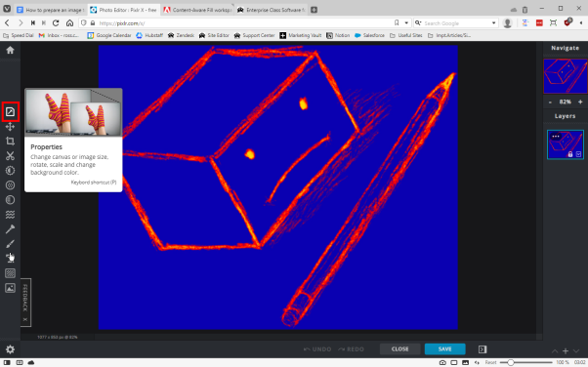Select the Properties tool icon
The image size is (588, 367).
tap(10, 111)
